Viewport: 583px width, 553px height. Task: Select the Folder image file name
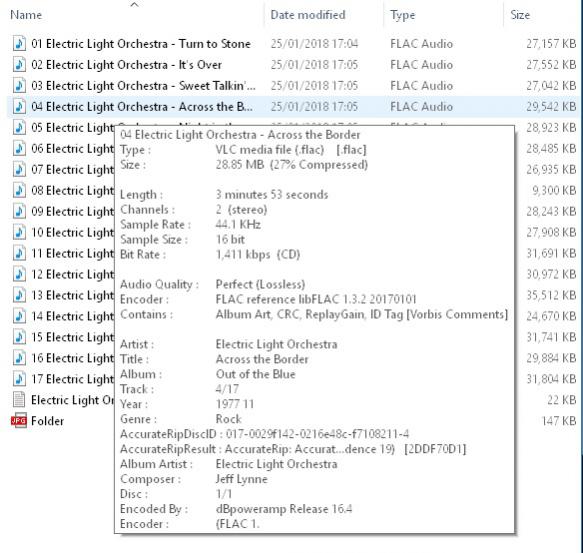[x=48, y=421]
